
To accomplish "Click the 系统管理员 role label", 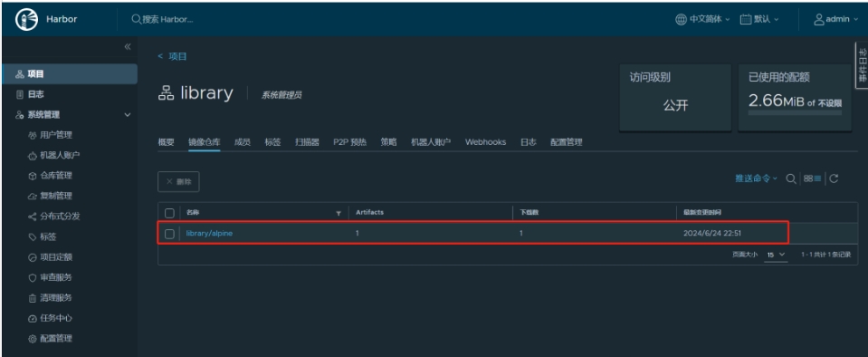I will tap(281, 95).
